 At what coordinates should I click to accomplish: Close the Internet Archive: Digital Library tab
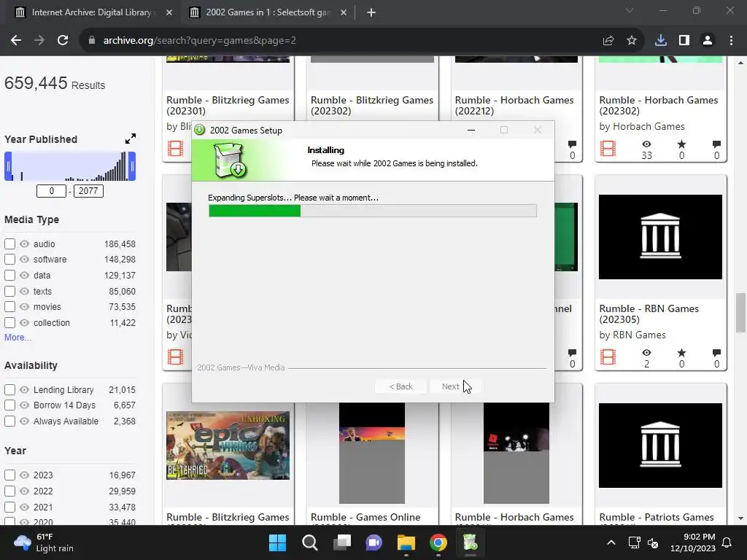coord(169,12)
